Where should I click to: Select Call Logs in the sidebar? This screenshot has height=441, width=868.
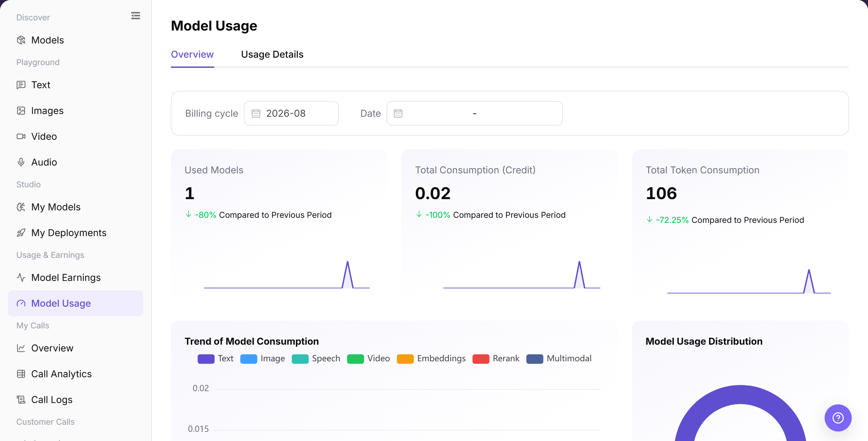tap(75, 400)
